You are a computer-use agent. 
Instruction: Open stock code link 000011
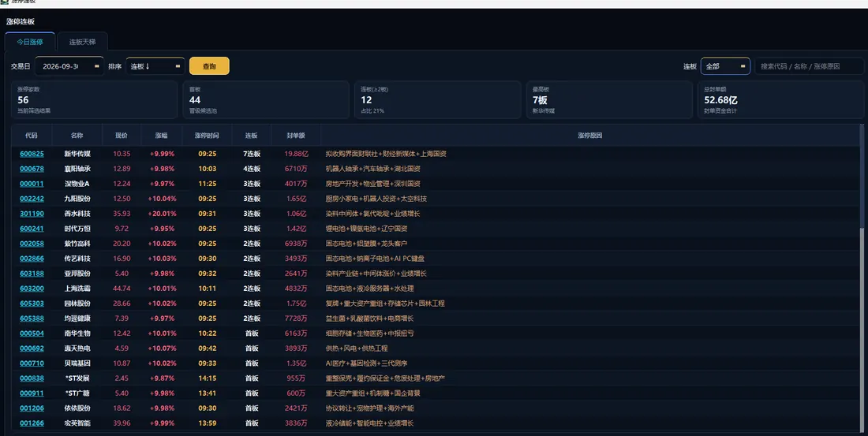[x=32, y=184]
